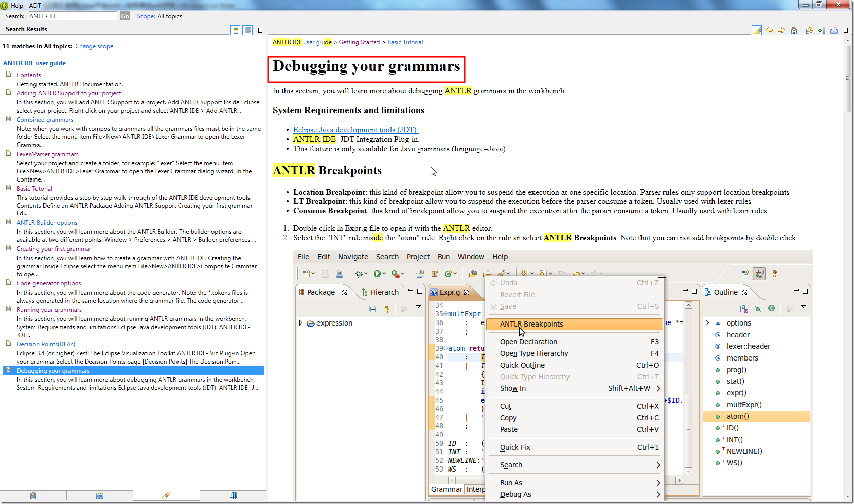Click the Run External Tools icon in the Eclipse screenshot
This screenshot has width=854, height=504.
coord(395,274)
